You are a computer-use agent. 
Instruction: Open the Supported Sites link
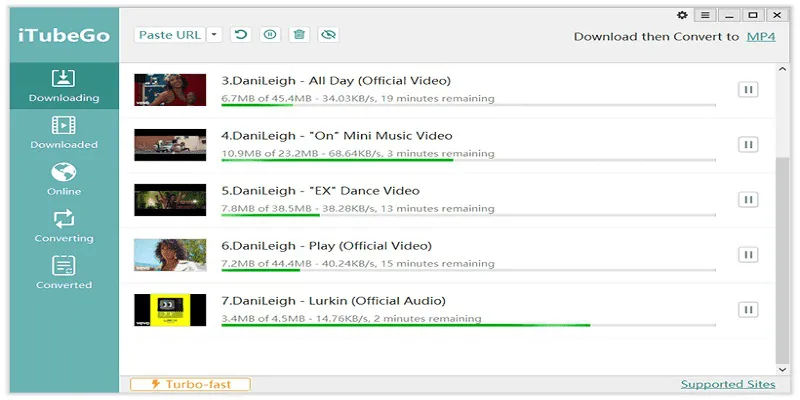click(x=728, y=384)
